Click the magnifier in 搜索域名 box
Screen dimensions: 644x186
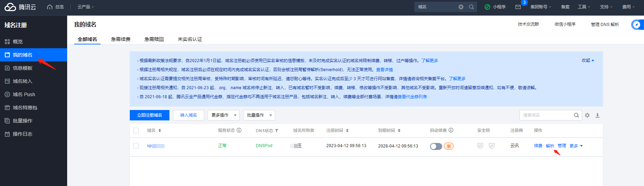576,115
